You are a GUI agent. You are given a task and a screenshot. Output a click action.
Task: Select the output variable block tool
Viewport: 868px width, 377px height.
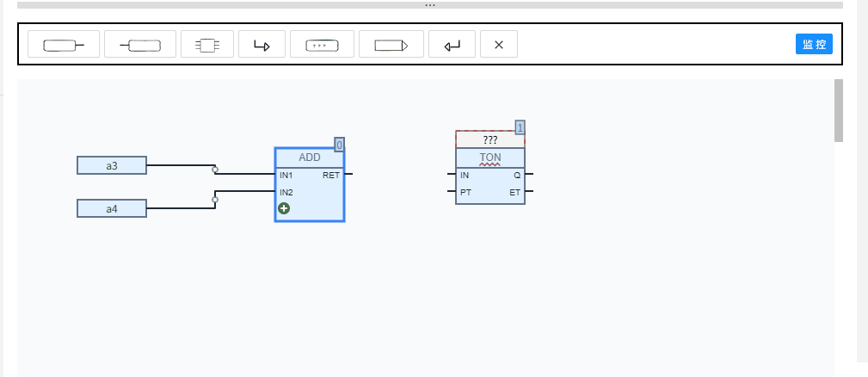coord(140,44)
